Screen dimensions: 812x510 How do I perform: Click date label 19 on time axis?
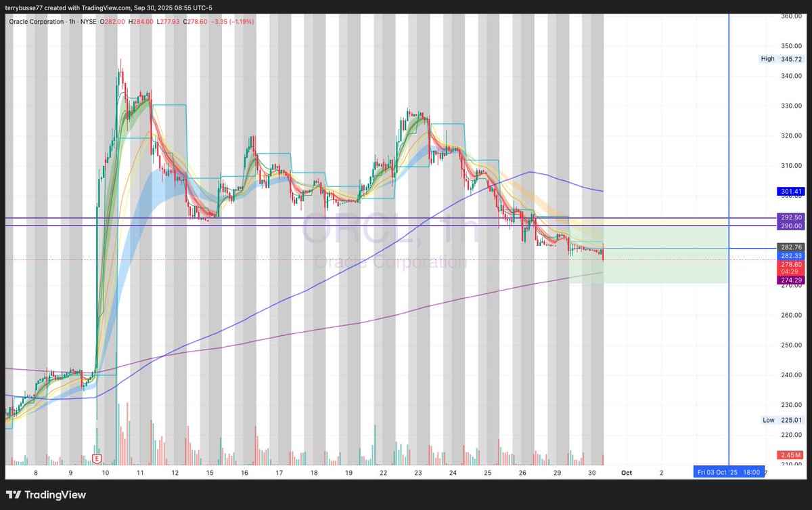point(348,472)
